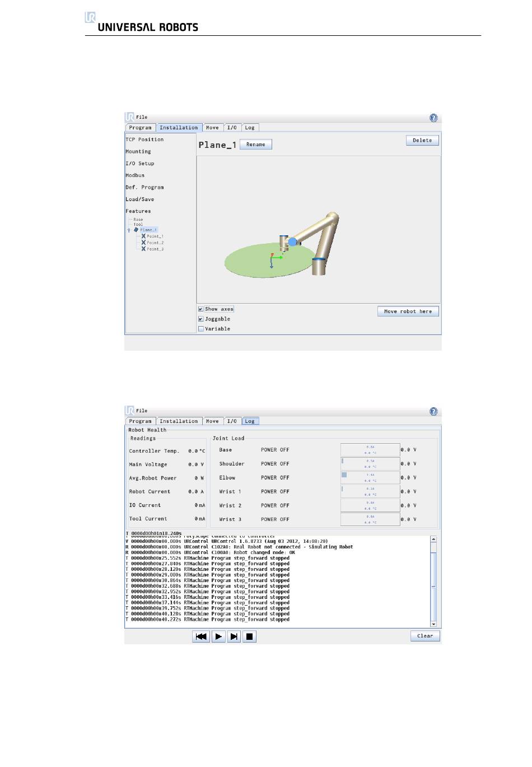Click the X icon beside Point_1
The width and height of the screenshot is (532, 767).
[x=143, y=236]
